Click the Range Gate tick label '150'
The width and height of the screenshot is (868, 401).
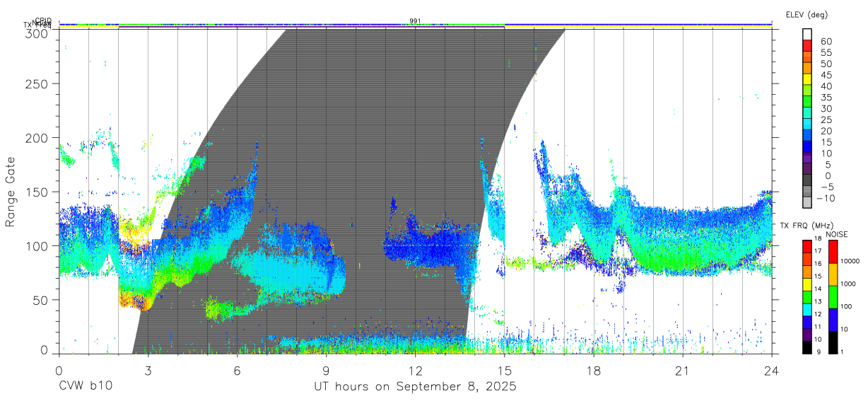click(x=37, y=192)
